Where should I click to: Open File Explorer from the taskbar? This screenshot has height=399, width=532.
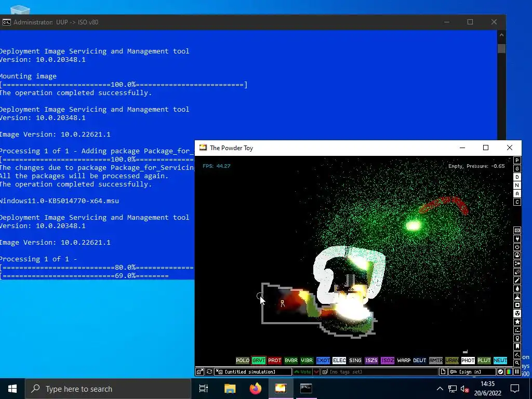(x=230, y=389)
